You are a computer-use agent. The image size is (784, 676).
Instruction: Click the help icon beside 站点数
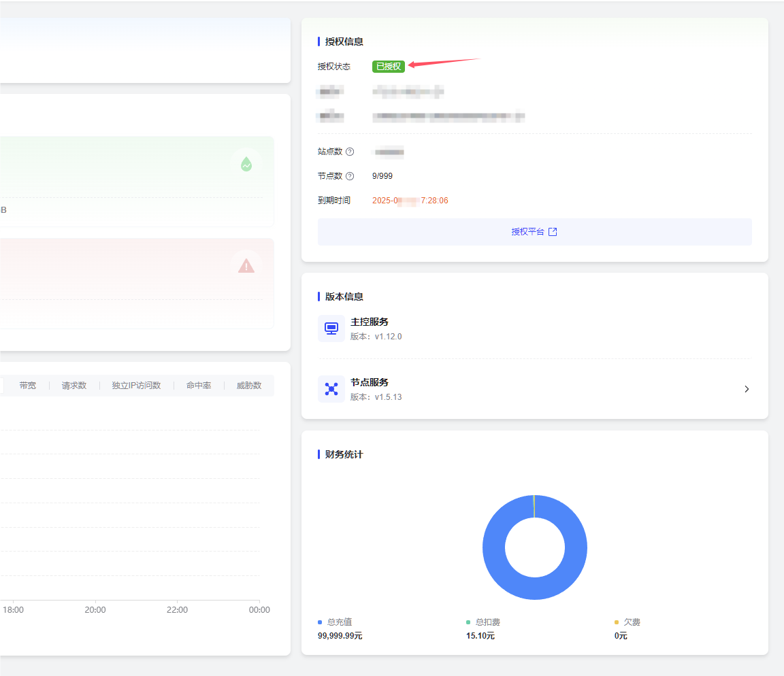[x=350, y=152]
